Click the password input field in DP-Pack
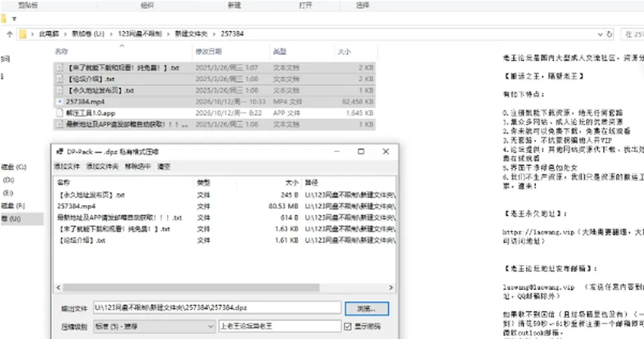 click(x=280, y=326)
